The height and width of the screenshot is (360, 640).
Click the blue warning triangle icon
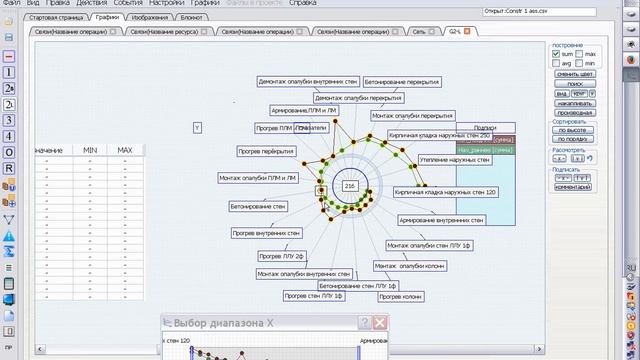click(9, 236)
